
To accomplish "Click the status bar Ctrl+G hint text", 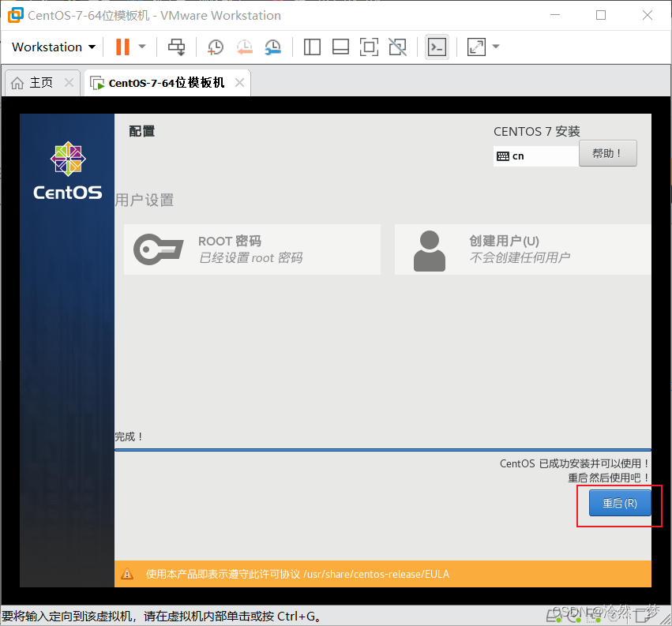I will point(161,617).
